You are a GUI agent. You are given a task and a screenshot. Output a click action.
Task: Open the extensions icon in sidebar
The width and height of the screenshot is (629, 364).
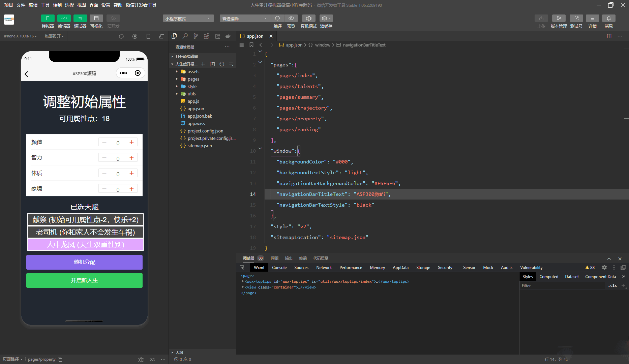coord(207,36)
